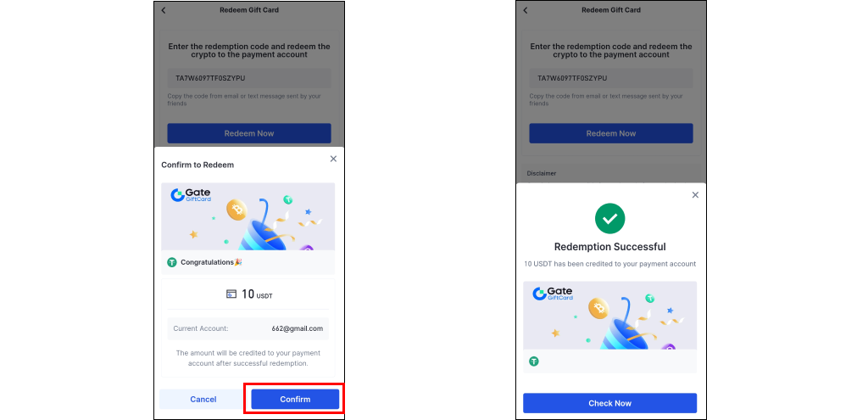
Task: Click the green success checkmark icon
Action: tap(609, 219)
